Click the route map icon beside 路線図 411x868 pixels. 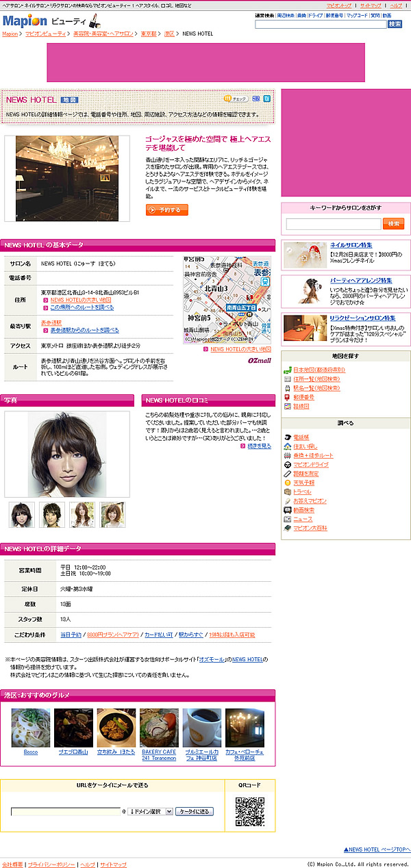[288, 406]
